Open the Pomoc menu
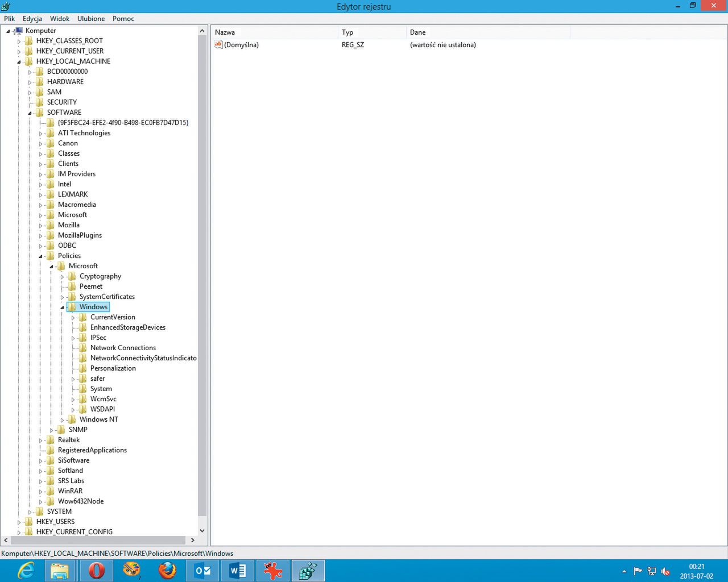Viewport: 728px width, 582px height. click(x=123, y=19)
